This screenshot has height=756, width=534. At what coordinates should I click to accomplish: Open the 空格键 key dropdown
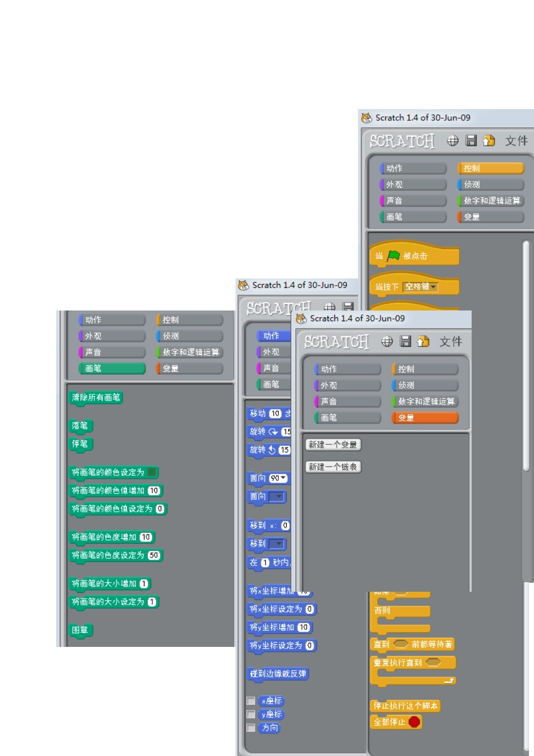tap(420, 287)
